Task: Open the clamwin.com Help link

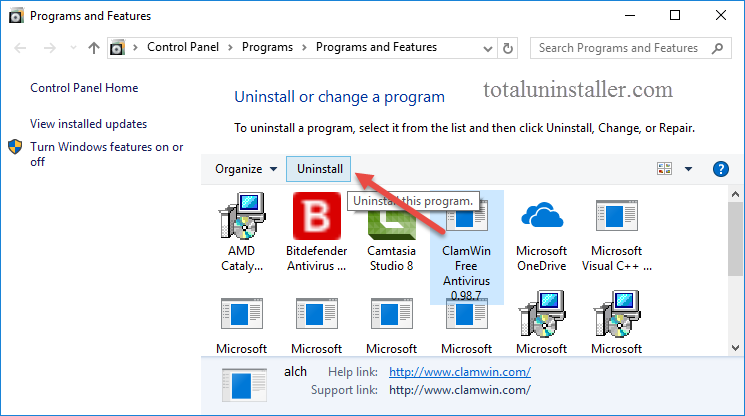Action: 459,372
